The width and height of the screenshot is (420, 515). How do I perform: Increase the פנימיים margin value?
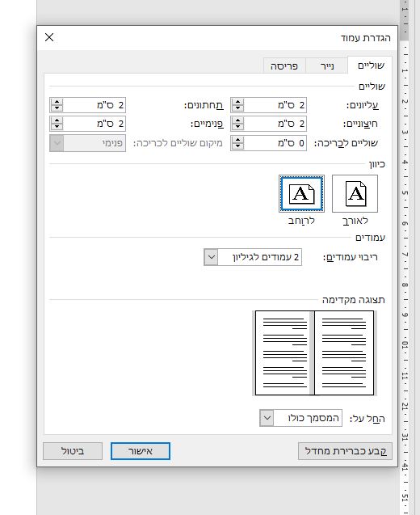(x=57, y=120)
